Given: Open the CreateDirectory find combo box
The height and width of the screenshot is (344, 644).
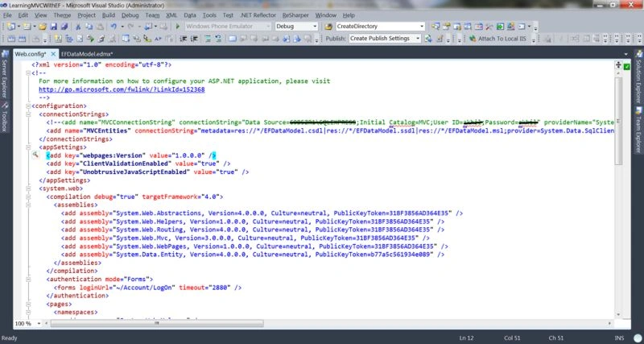Looking at the screenshot, I should point(380,27).
